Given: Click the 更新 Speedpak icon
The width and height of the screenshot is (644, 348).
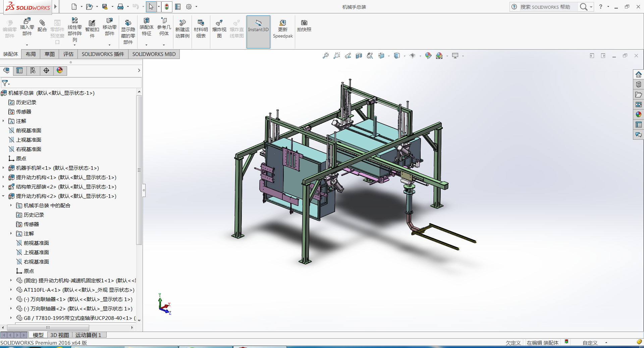Looking at the screenshot, I should coord(283,23).
